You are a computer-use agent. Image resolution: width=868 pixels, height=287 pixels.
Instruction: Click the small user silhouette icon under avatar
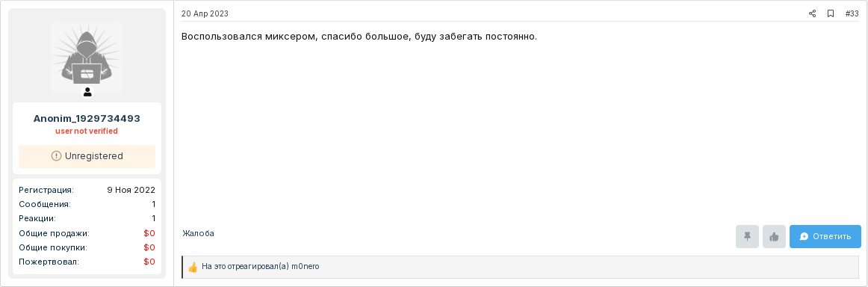point(87,92)
